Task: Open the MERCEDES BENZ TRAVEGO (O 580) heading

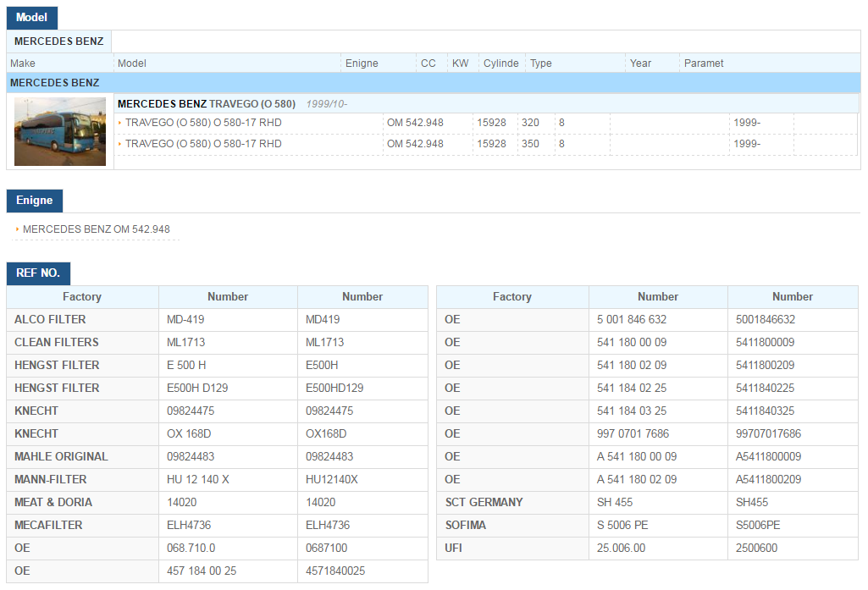Action: [x=207, y=104]
